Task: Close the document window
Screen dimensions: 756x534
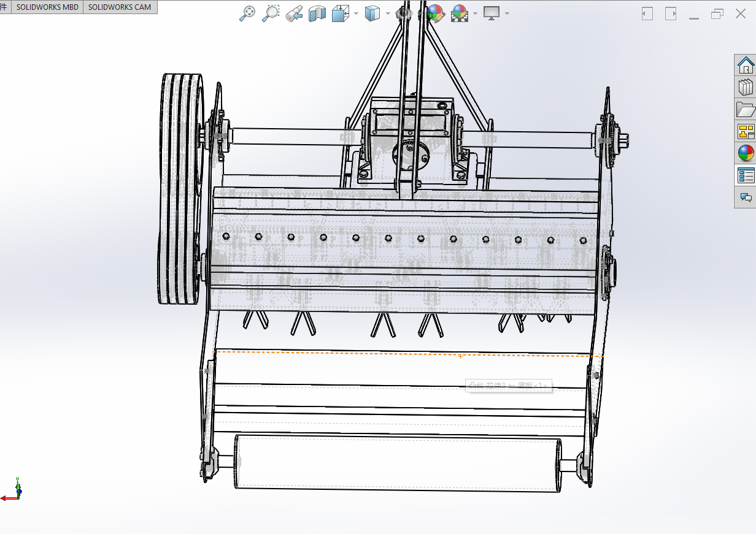Action: tap(741, 13)
